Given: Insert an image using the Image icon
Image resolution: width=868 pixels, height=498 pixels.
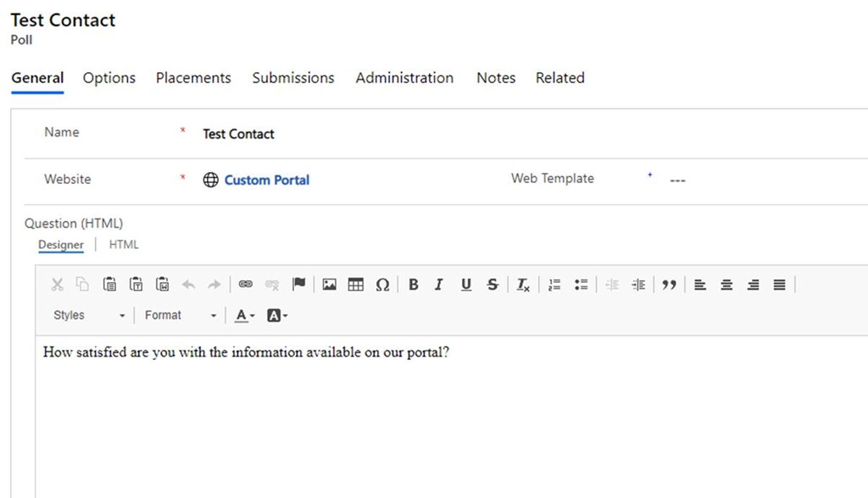Looking at the screenshot, I should coord(330,285).
